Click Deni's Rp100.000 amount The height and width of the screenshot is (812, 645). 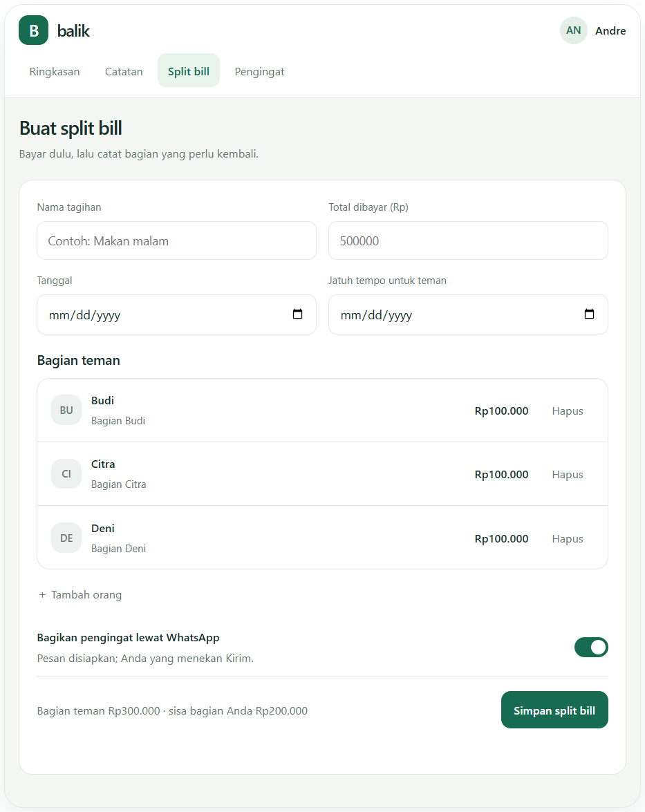click(x=501, y=539)
